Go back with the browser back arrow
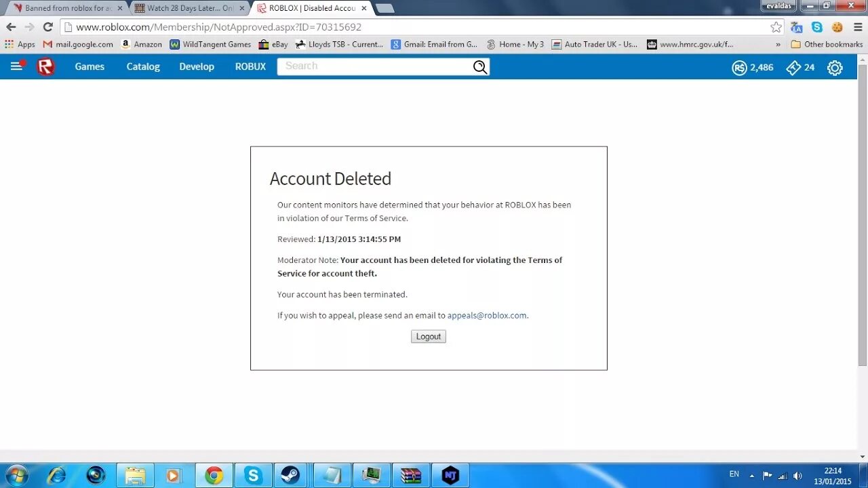 [11, 27]
